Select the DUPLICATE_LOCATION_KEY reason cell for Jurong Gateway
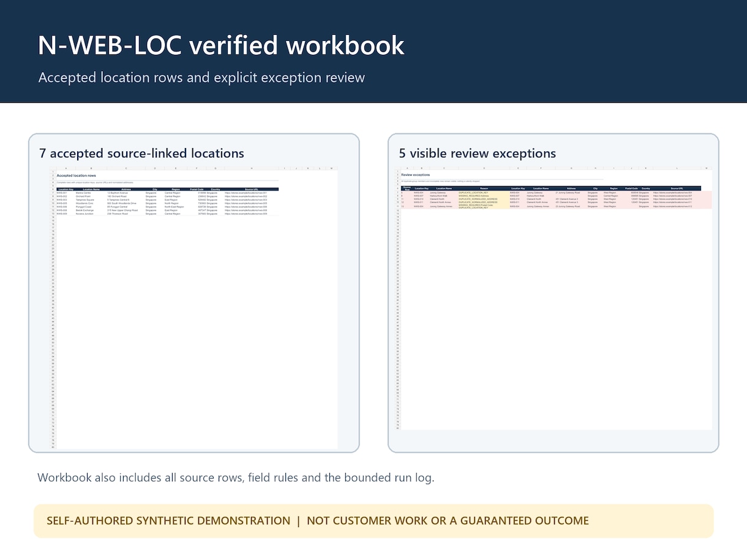The width and height of the screenshot is (747, 560). 473,192
